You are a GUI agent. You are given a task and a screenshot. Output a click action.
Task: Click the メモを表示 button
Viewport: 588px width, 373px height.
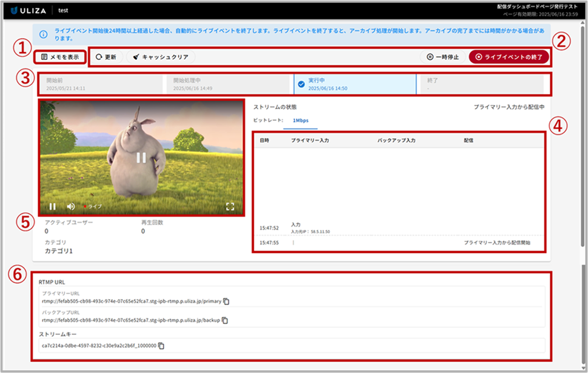point(60,57)
